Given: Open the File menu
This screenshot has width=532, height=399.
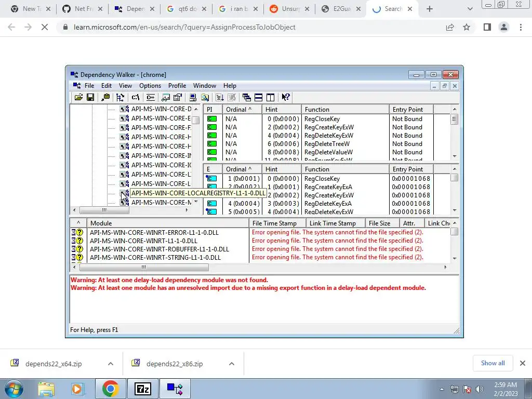Looking at the screenshot, I should [x=89, y=86].
